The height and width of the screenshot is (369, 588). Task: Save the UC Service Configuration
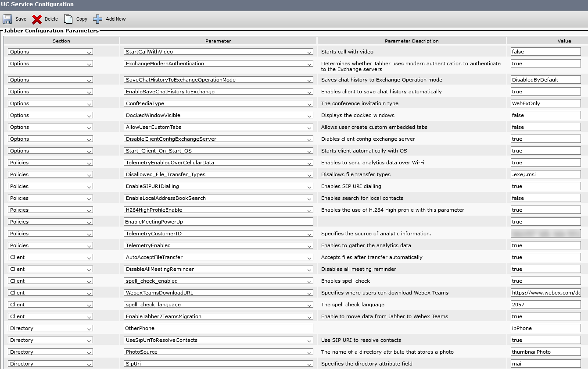click(14, 19)
